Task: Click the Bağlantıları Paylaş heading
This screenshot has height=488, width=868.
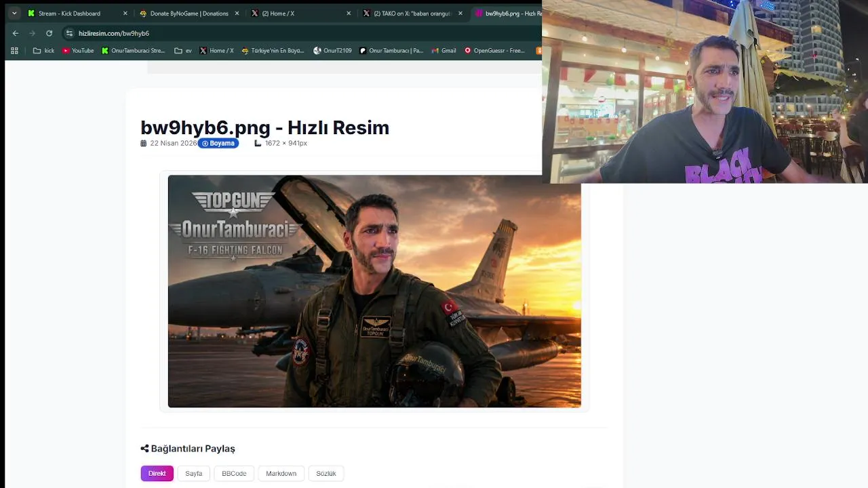Action: click(x=193, y=449)
